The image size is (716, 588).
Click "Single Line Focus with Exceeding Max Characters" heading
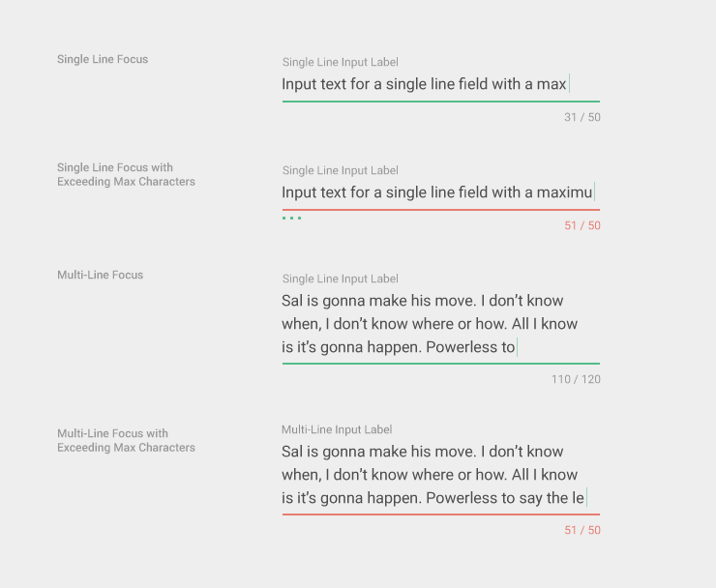point(126,174)
